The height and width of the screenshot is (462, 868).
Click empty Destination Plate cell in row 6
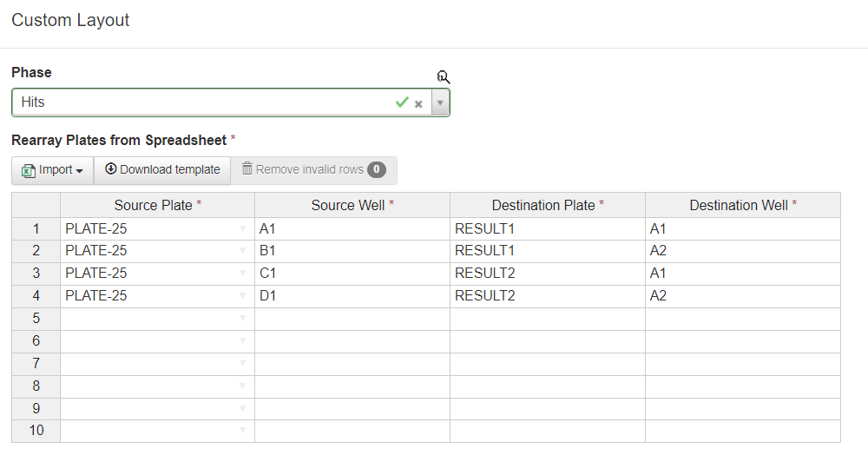click(547, 341)
